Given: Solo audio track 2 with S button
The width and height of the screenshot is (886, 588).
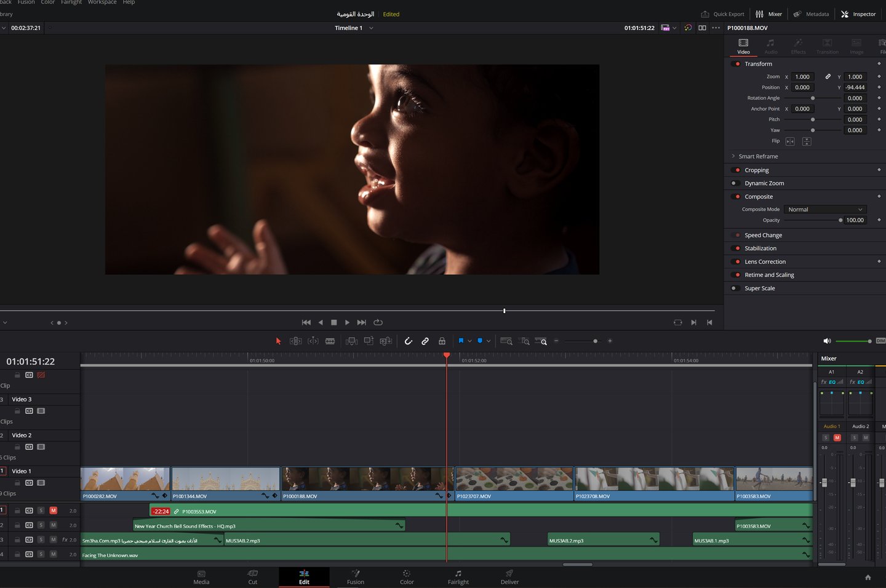Looking at the screenshot, I should pos(41,525).
